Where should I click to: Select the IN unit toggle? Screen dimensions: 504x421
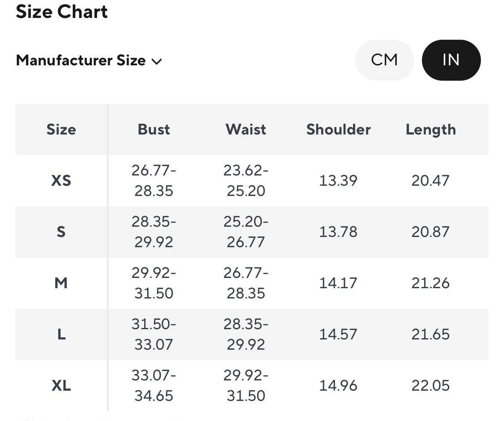click(451, 60)
